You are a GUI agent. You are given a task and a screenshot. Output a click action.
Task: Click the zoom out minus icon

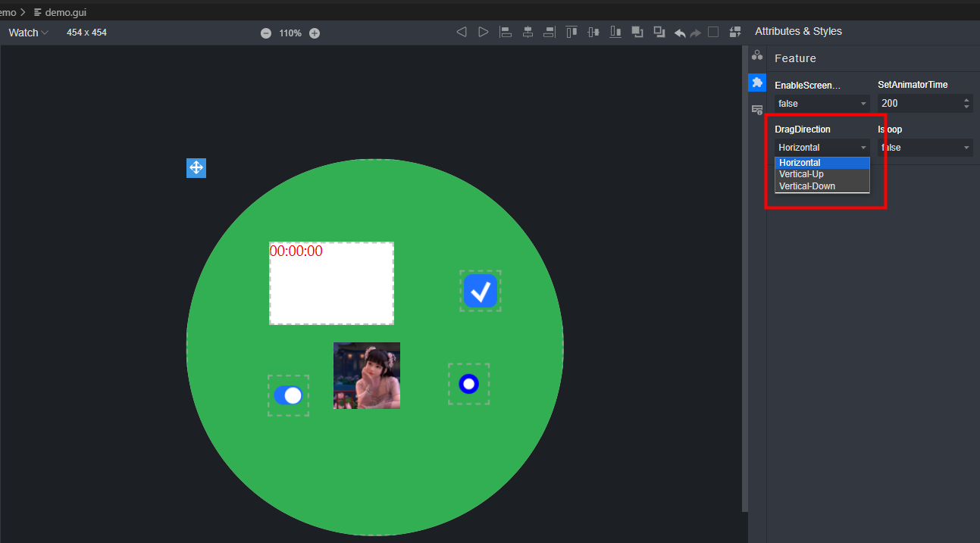266,33
